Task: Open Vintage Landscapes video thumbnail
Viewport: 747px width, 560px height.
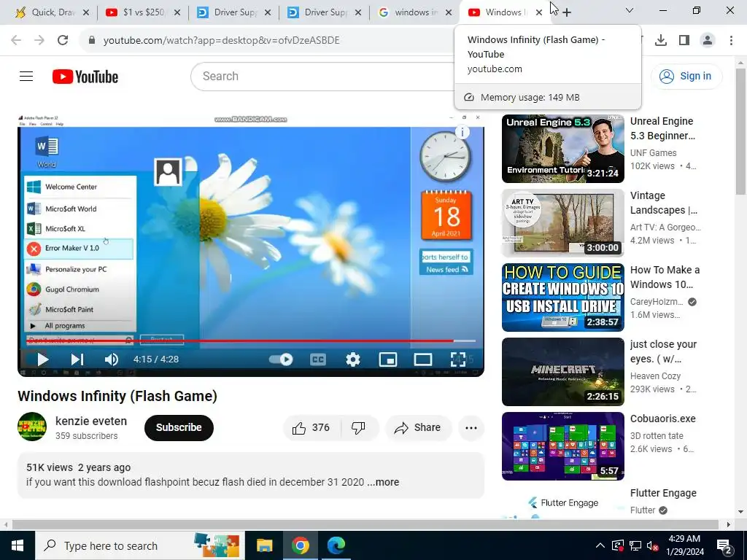Action: click(x=562, y=223)
